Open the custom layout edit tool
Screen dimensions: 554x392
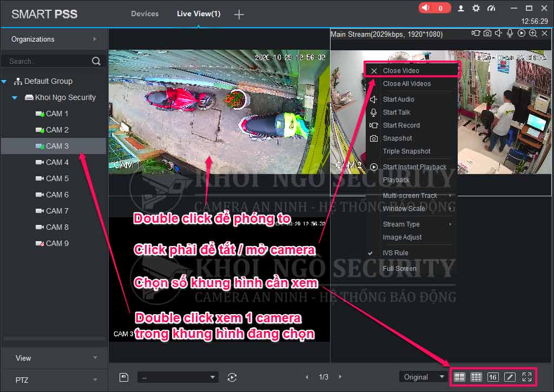pos(510,377)
